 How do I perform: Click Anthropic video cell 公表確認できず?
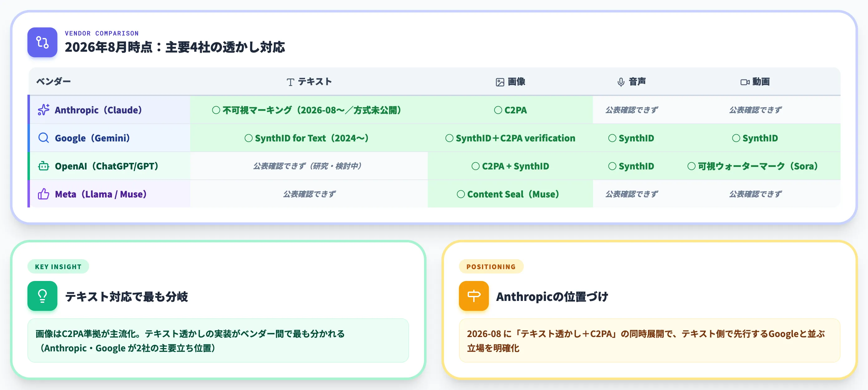coord(755,110)
